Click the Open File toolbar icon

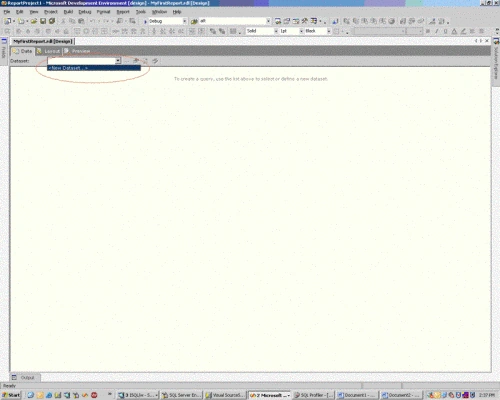coord(34,21)
